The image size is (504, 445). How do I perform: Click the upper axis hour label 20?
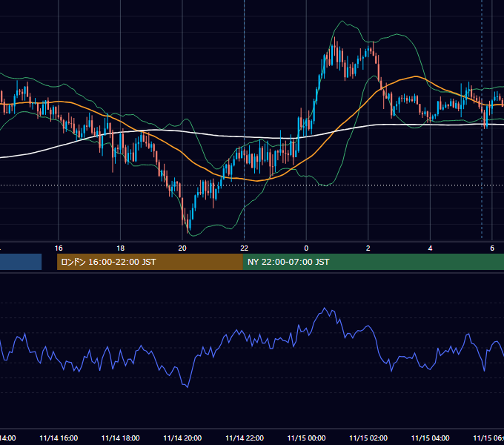pyautogui.click(x=182, y=248)
